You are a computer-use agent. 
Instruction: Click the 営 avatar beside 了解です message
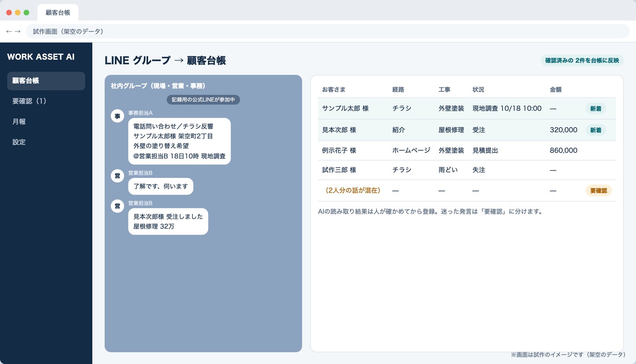(117, 176)
